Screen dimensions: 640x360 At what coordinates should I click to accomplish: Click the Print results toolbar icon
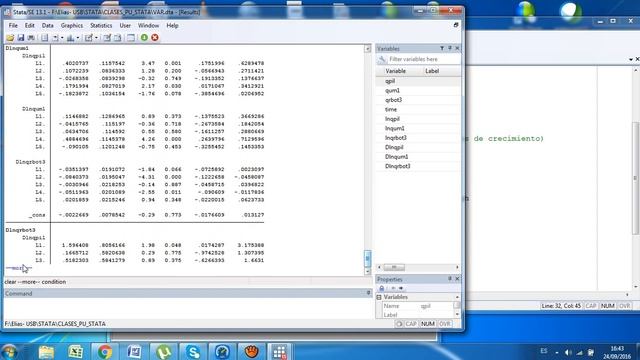point(31,38)
